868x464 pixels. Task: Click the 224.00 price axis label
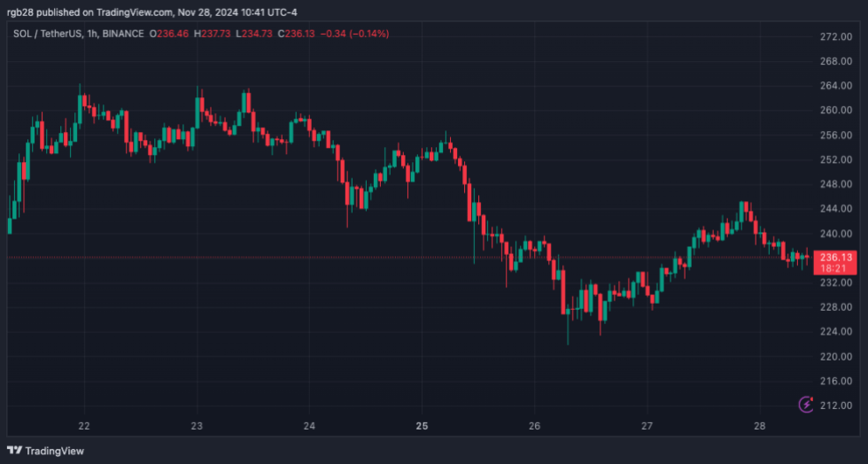[x=835, y=332]
